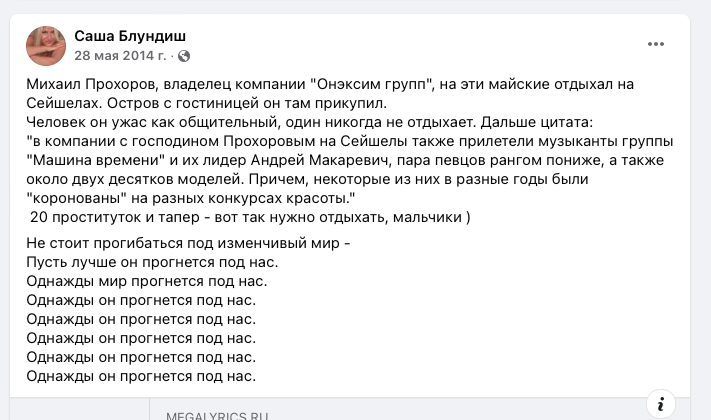
Task: Open Саша Блундиш profile avatar
Action: (x=46, y=46)
